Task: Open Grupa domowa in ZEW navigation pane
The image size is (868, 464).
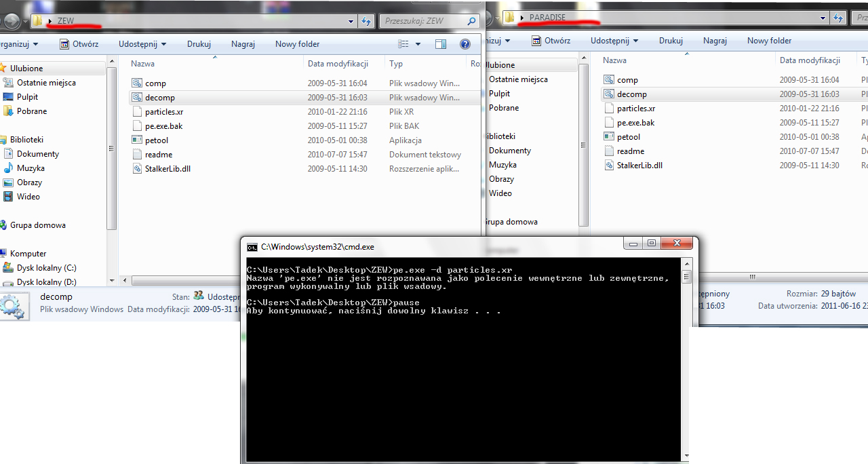Action: pyautogui.click(x=33, y=225)
